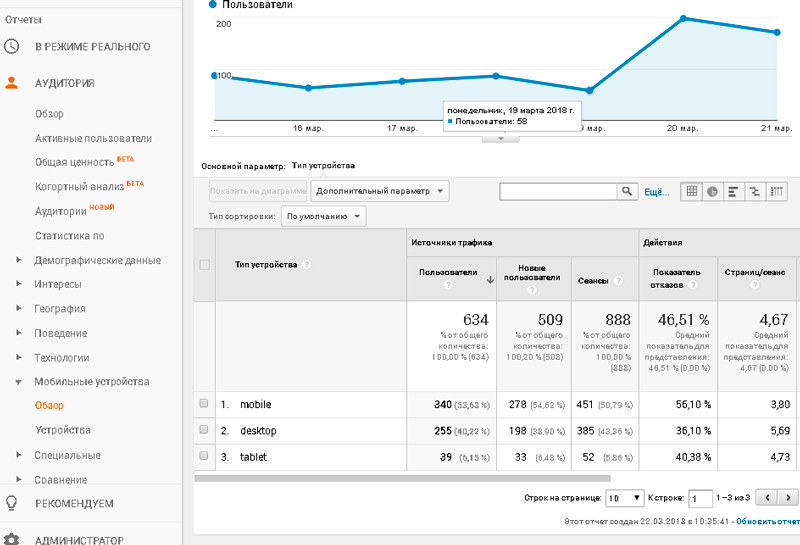Screen dimensions: 800x545
Task: Switch to pie chart view icon
Action: [x=713, y=191]
